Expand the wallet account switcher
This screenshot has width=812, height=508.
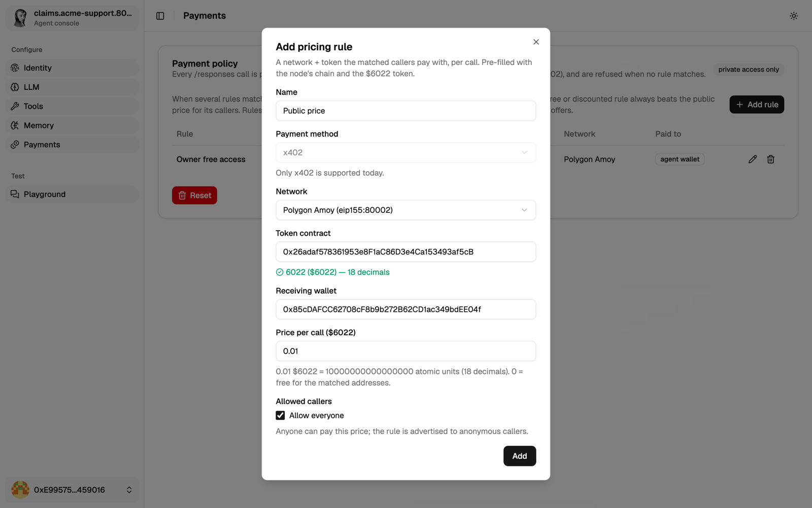point(129,490)
